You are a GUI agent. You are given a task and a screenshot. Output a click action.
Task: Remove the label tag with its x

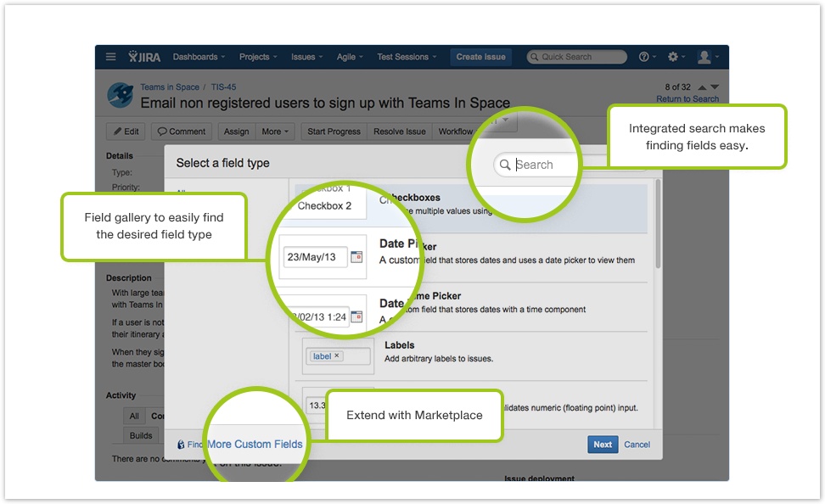pos(337,356)
